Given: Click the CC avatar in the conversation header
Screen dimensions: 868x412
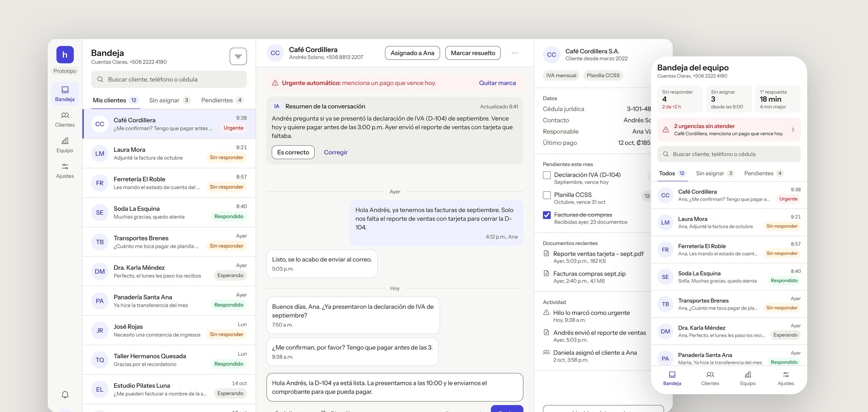Looking at the screenshot, I should click(275, 53).
